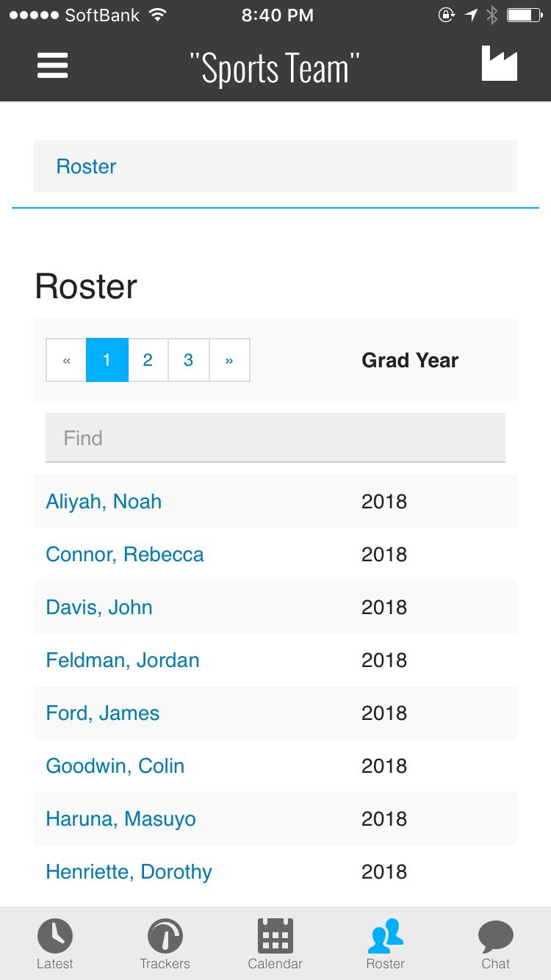Open the Latest tab clock icon
551x980 pixels.
(55, 936)
